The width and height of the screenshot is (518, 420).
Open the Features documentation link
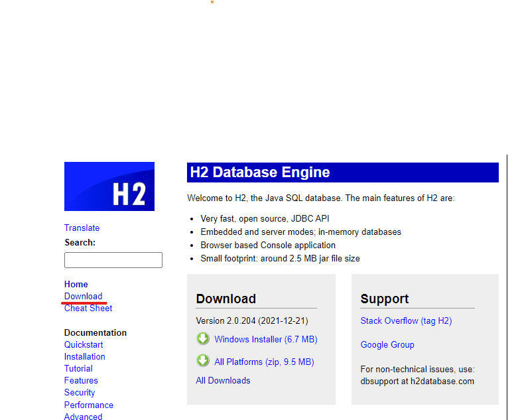pyautogui.click(x=81, y=380)
